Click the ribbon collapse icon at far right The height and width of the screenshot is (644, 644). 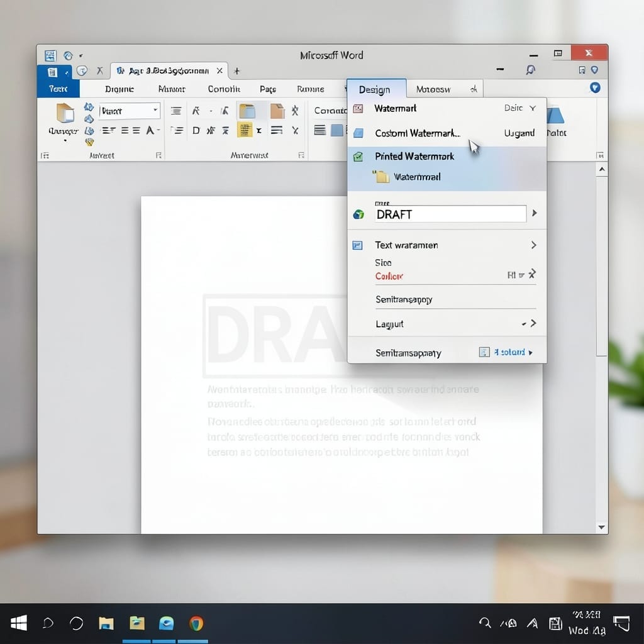[x=600, y=155]
